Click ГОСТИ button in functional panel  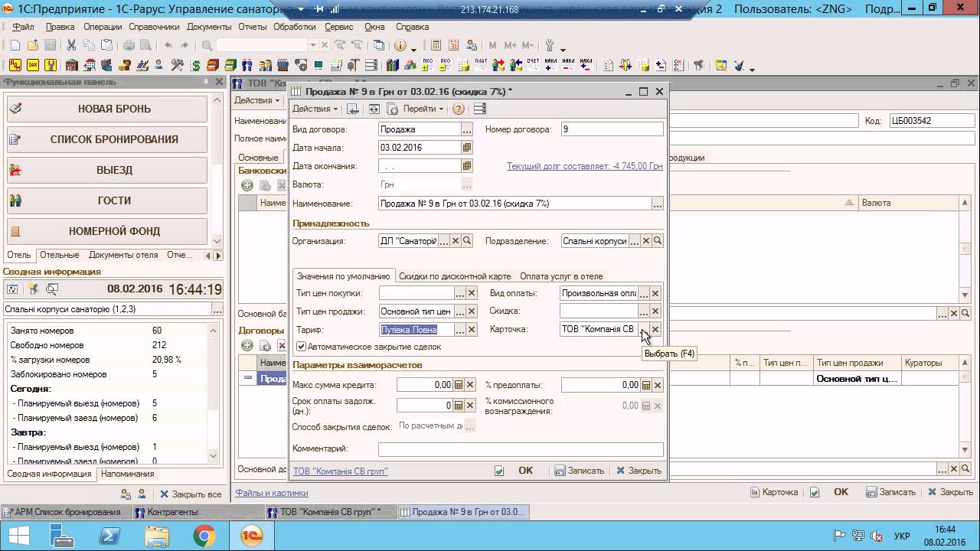107,201
